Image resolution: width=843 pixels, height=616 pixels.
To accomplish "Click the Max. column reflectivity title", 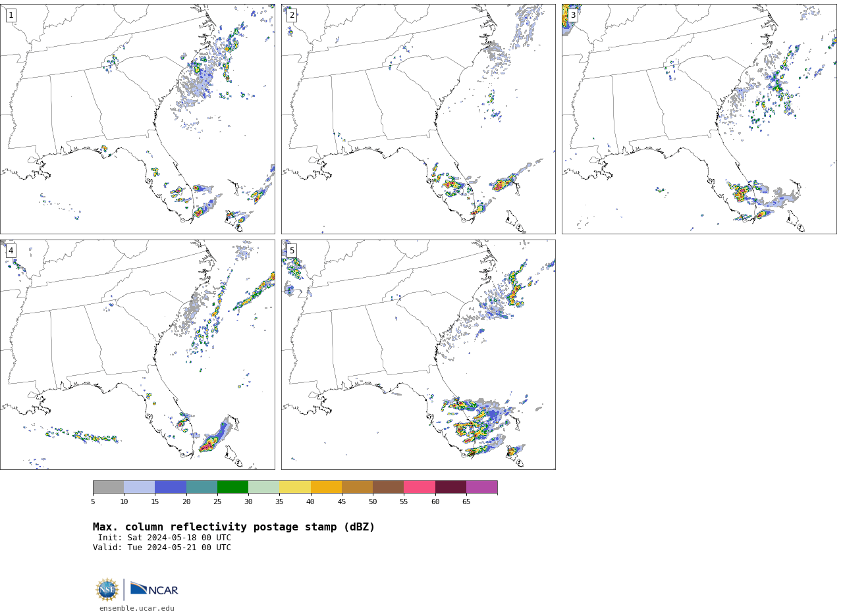I will click(234, 527).
